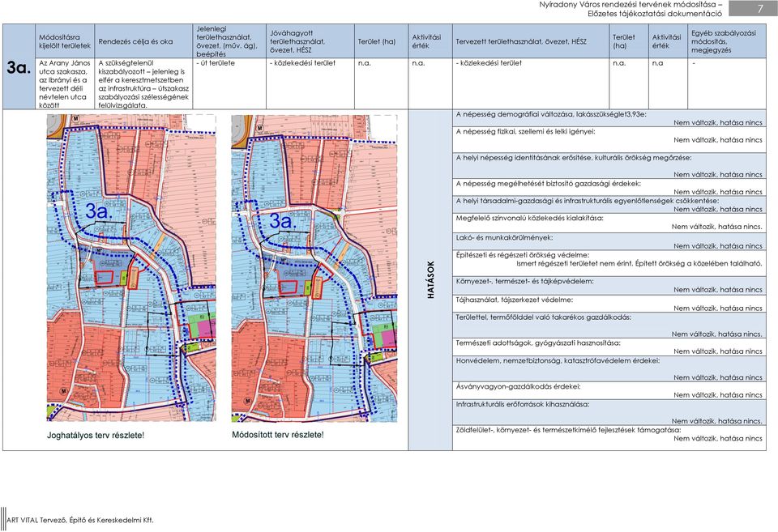This screenshot has height=532, width=778.
Task: Select row 'Építészeti és régészeti örökség védelme'
Action: pyautogui.click(x=609, y=263)
